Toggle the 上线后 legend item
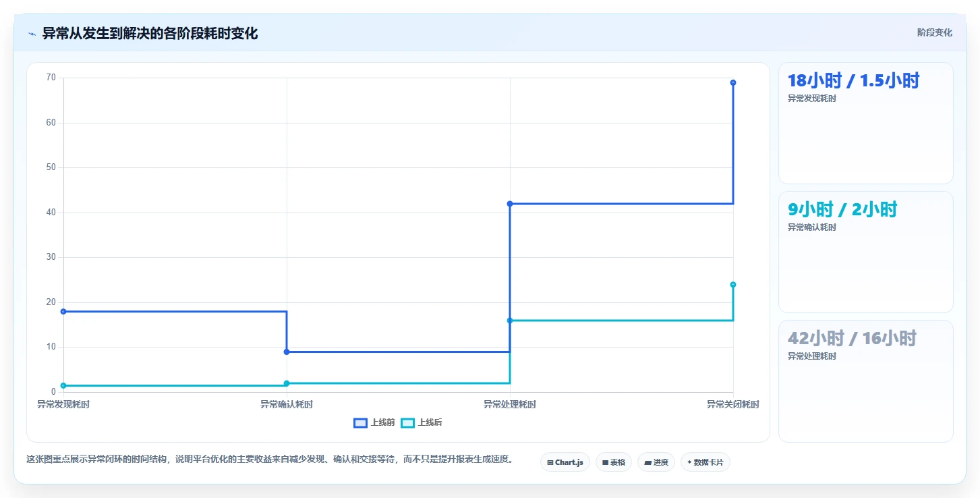The image size is (980, 498). pos(422,423)
